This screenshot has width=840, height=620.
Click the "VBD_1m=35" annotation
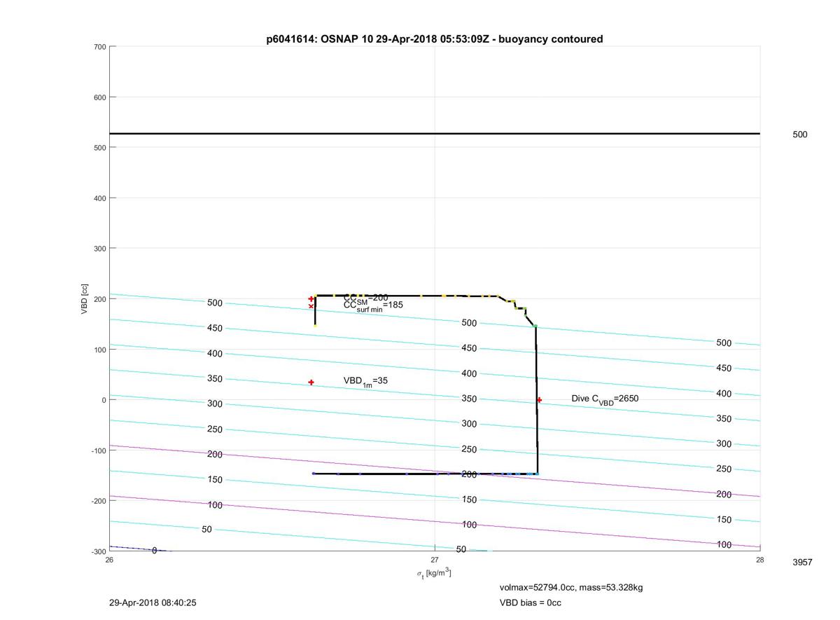(x=365, y=381)
